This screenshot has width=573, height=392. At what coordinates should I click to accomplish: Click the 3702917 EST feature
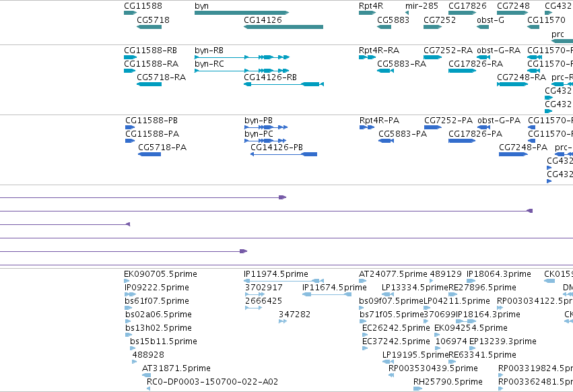click(x=255, y=294)
